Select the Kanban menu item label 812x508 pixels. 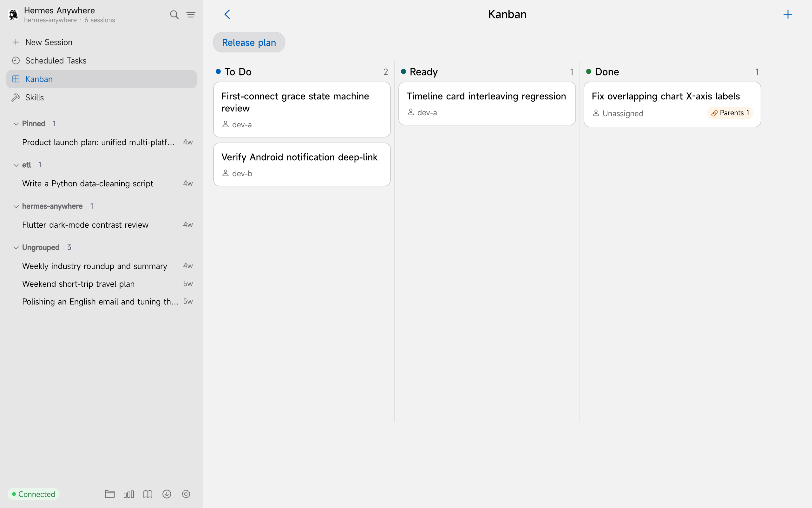pos(39,79)
